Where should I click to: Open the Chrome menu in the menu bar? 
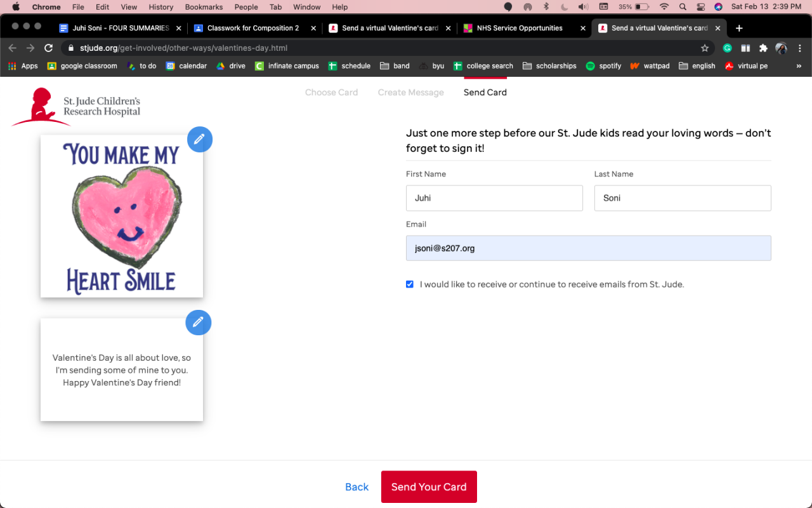click(46, 7)
